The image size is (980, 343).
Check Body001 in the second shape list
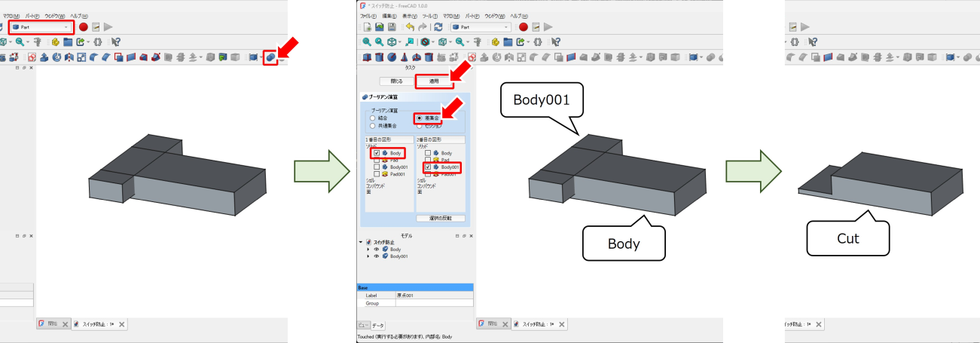coord(428,167)
